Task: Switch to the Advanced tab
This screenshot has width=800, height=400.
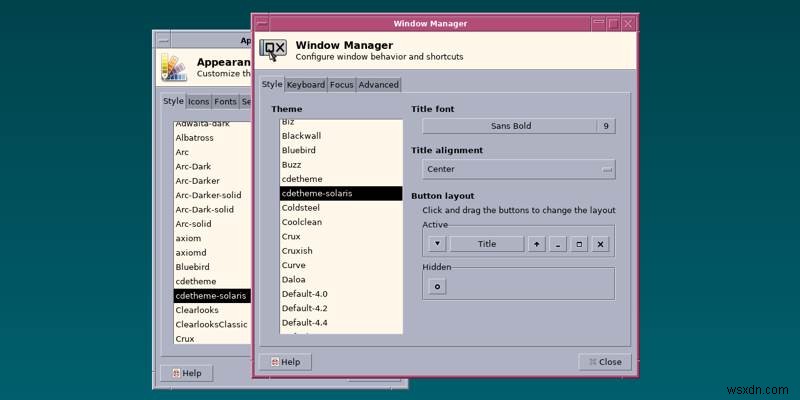Action: (x=379, y=85)
